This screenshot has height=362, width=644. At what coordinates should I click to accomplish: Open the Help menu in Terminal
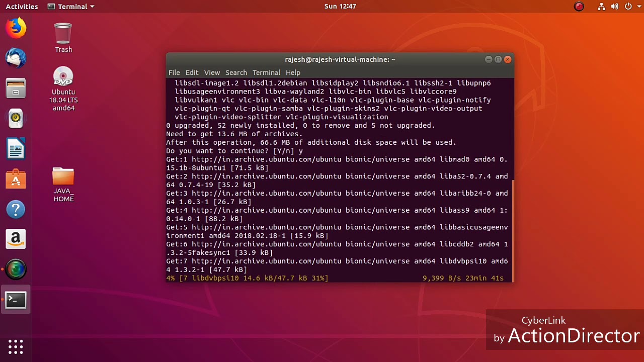pyautogui.click(x=293, y=72)
